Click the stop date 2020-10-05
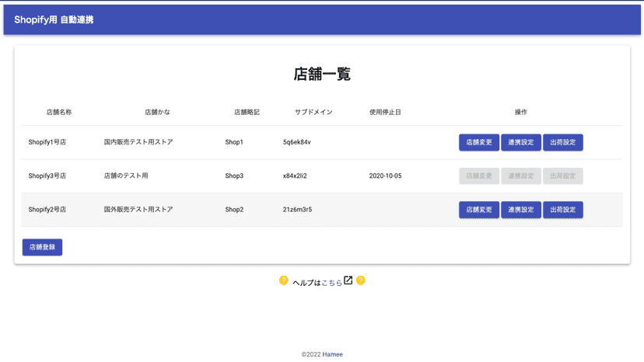This screenshot has height=362, width=644. [385, 176]
